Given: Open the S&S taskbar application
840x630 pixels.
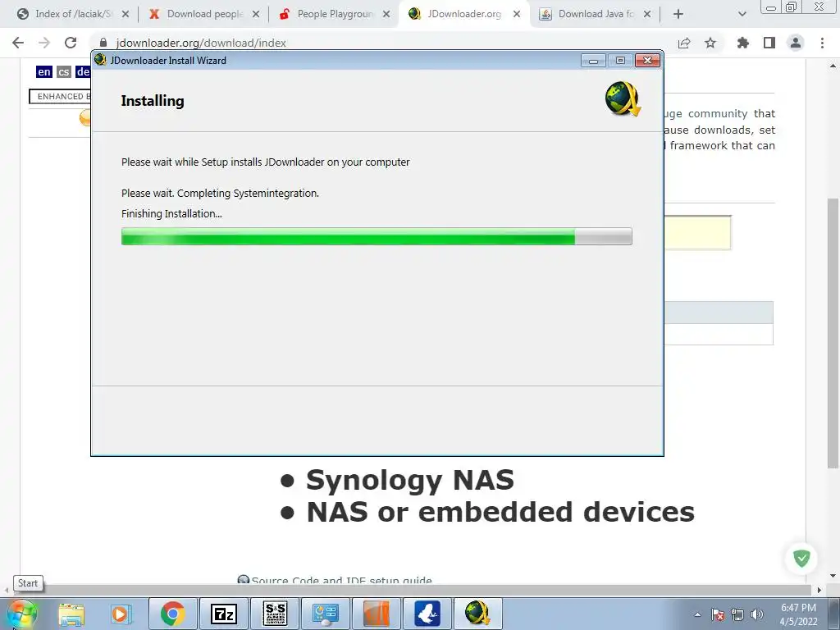Looking at the screenshot, I should click(x=275, y=614).
